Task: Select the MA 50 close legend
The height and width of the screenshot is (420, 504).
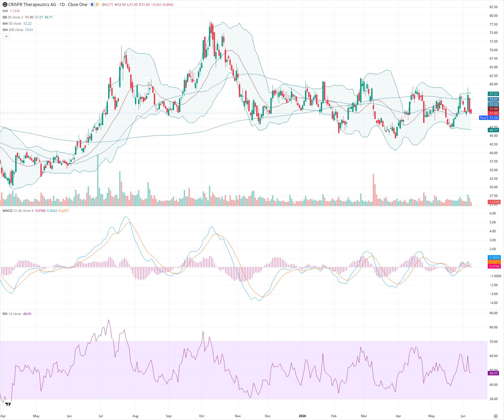Action: tap(12, 23)
